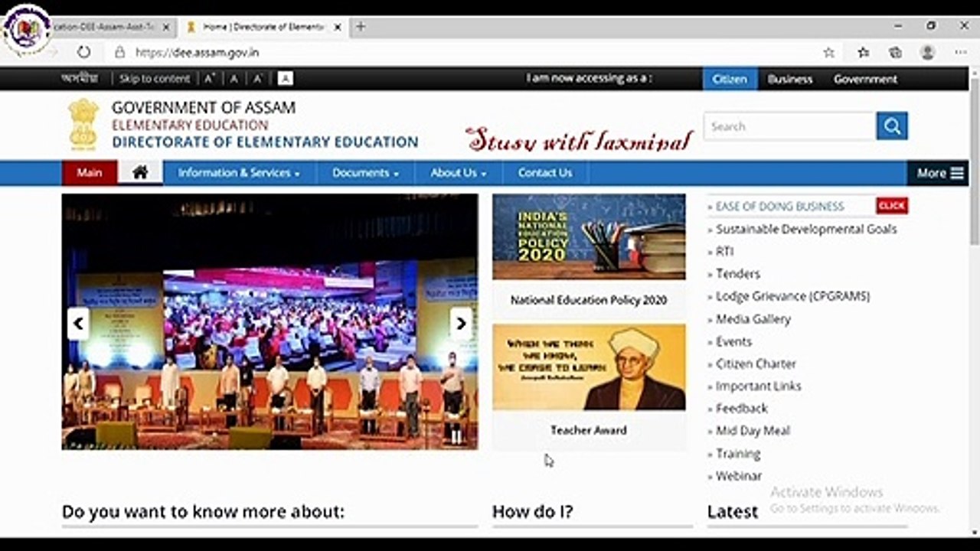Click the Government of Assam emblem logo
This screenshot has width=980, height=551.
[83, 123]
